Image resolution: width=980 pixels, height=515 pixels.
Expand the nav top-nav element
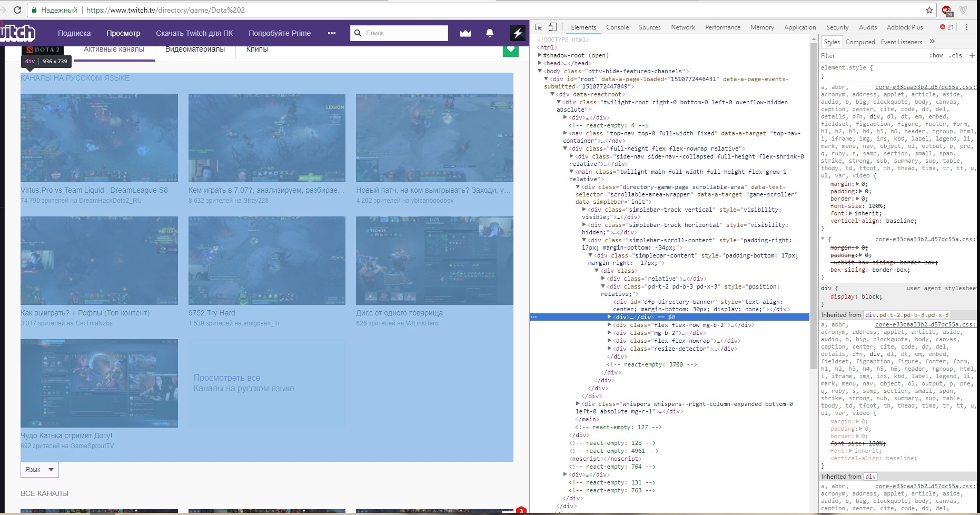coord(565,133)
